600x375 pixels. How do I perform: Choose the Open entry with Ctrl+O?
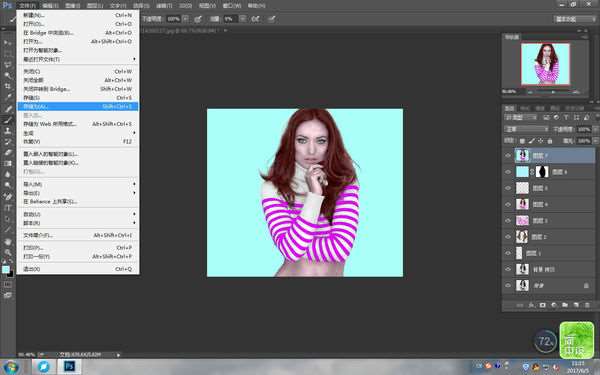78,24
